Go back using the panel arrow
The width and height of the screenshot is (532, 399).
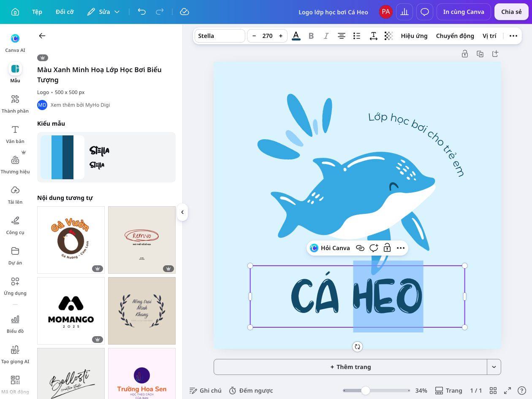[42, 36]
